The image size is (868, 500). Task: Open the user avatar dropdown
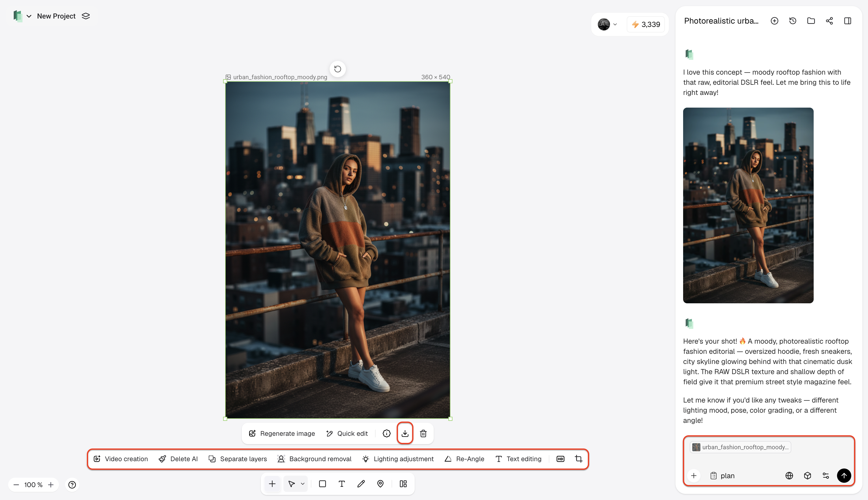[607, 24]
